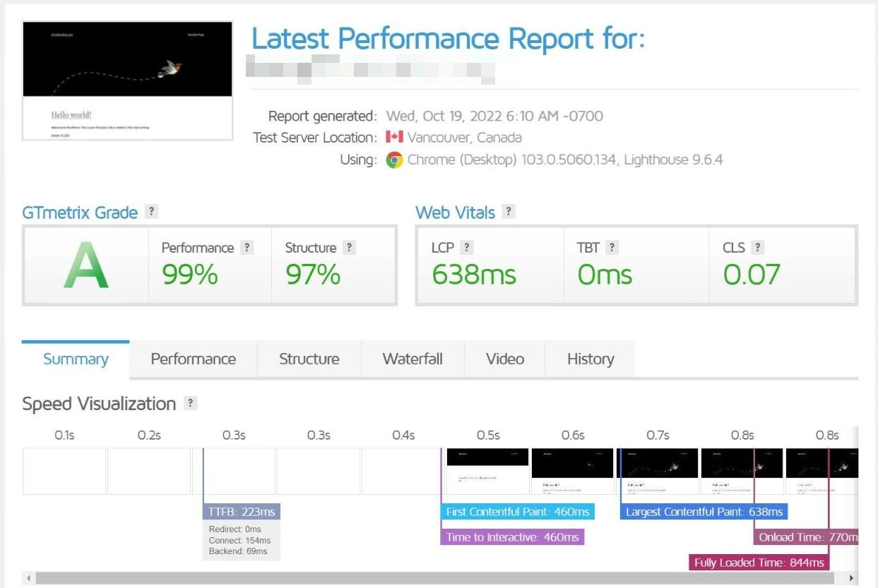The width and height of the screenshot is (878, 588).
Task: Click the Chrome browser icon
Action: (x=395, y=160)
